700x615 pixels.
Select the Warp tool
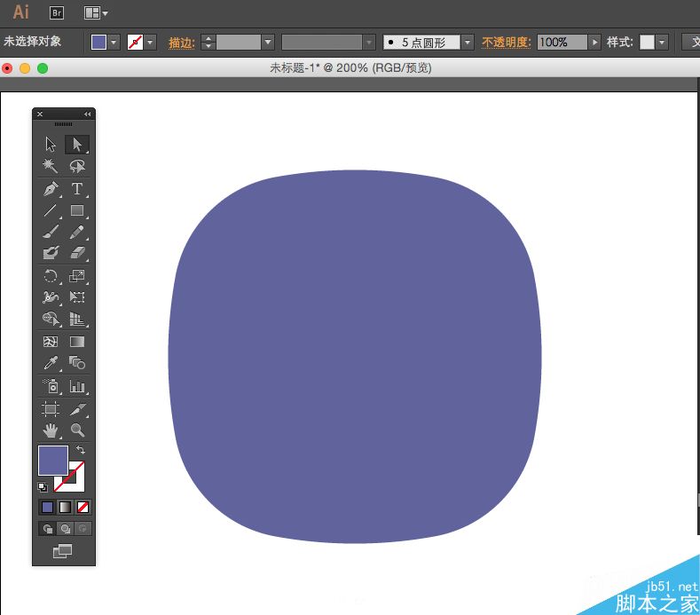coord(51,297)
